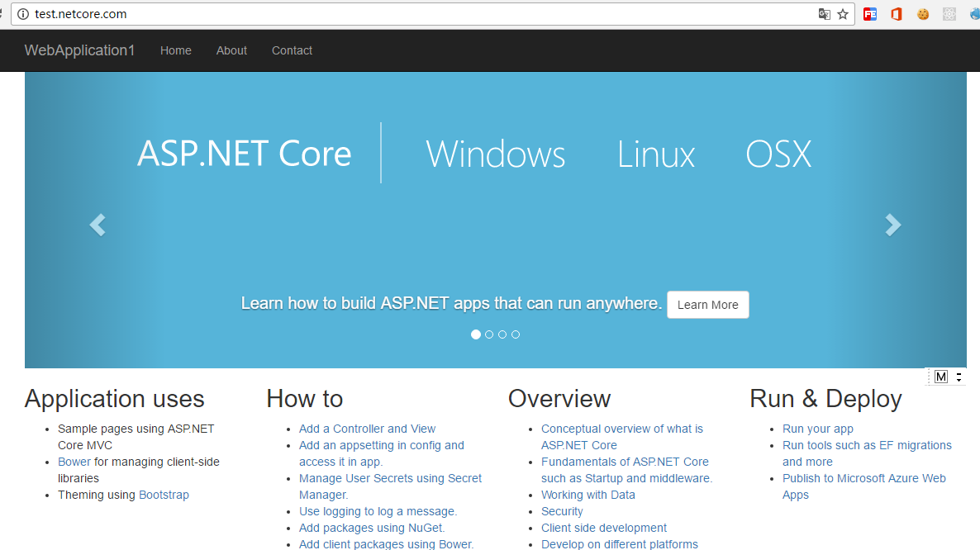
Task: Open page info via the circled i icon
Action: (x=21, y=14)
